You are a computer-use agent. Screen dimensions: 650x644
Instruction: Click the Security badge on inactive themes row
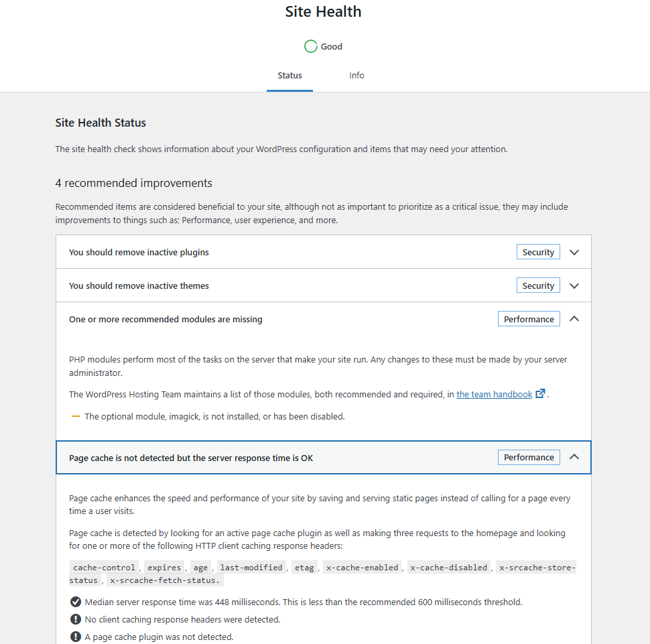pyautogui.click(x=538, y=286)
